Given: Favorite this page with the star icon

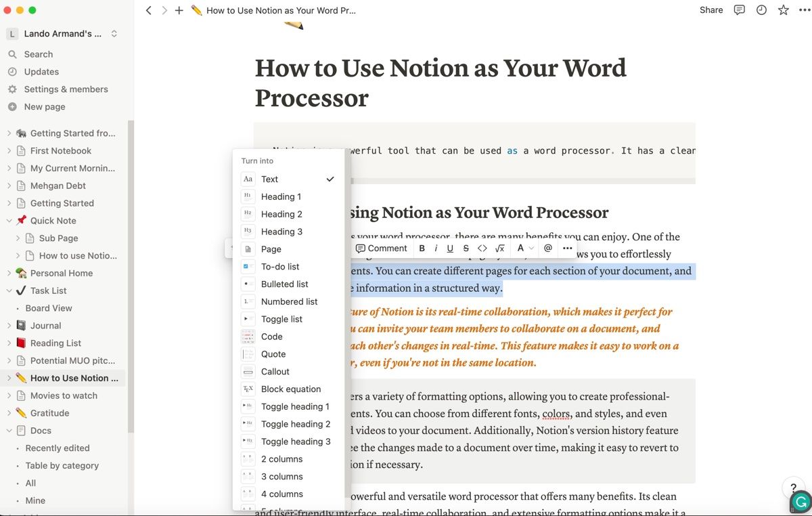Looking at the screenshot, I should coord(784,10).
